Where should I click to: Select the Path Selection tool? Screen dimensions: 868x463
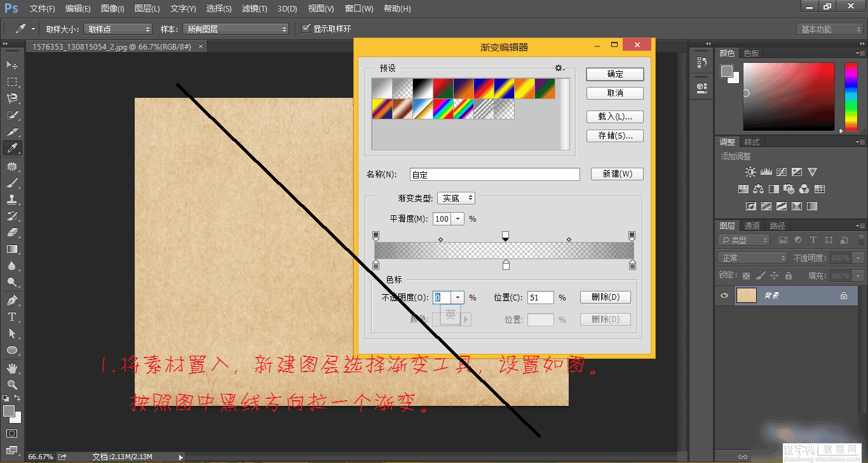(12, 333)
